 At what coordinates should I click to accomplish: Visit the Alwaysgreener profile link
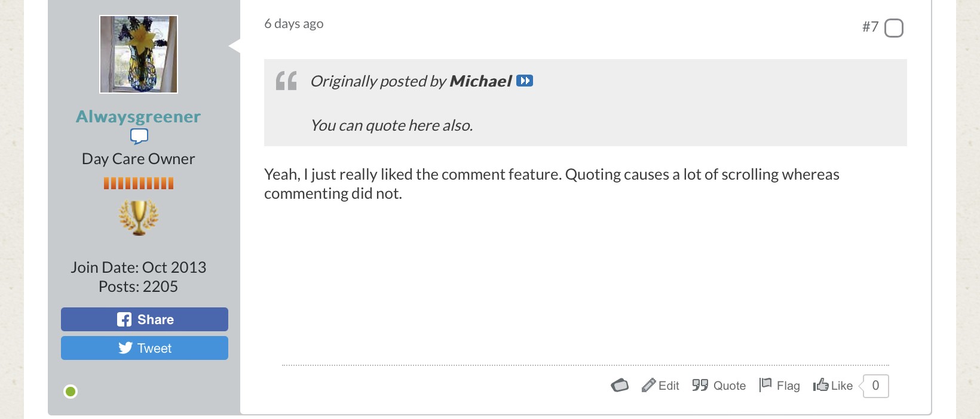point(138,116)
